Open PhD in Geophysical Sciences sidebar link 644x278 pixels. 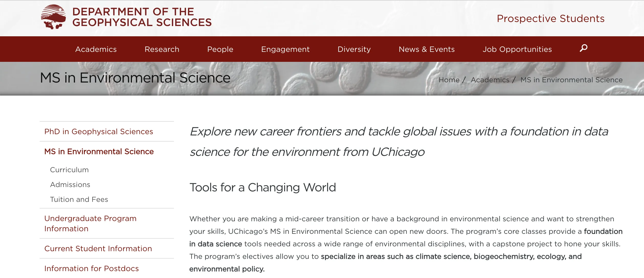tap(99, 131)
